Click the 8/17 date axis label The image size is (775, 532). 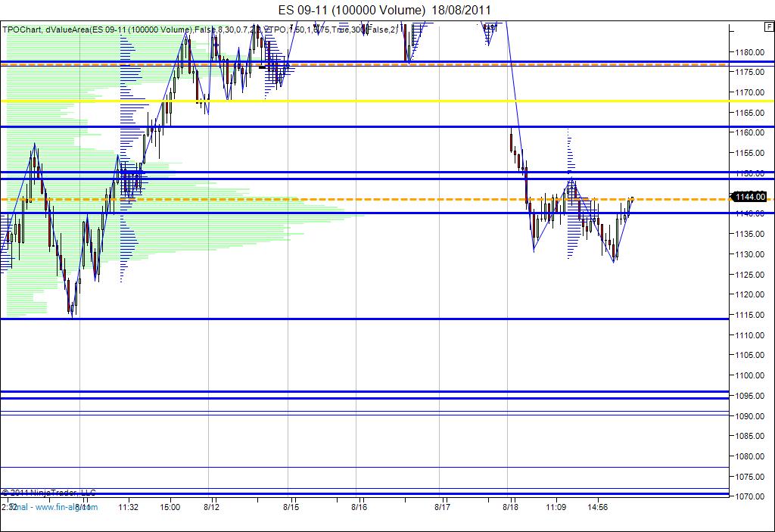pyautogui.click(x=442, y=507)
